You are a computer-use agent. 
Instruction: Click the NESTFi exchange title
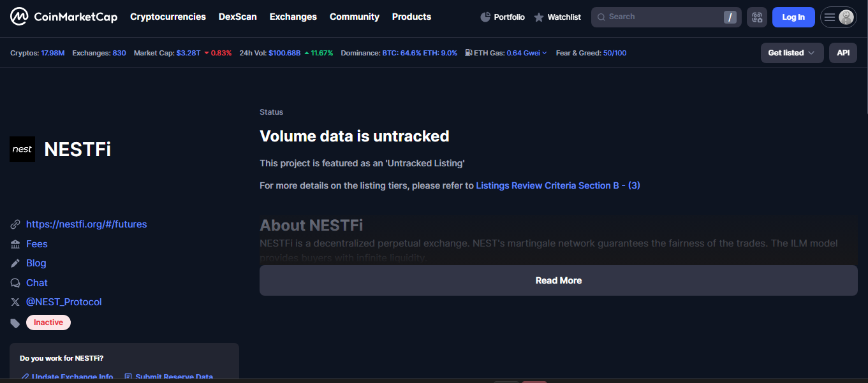(x=78, y=149)
